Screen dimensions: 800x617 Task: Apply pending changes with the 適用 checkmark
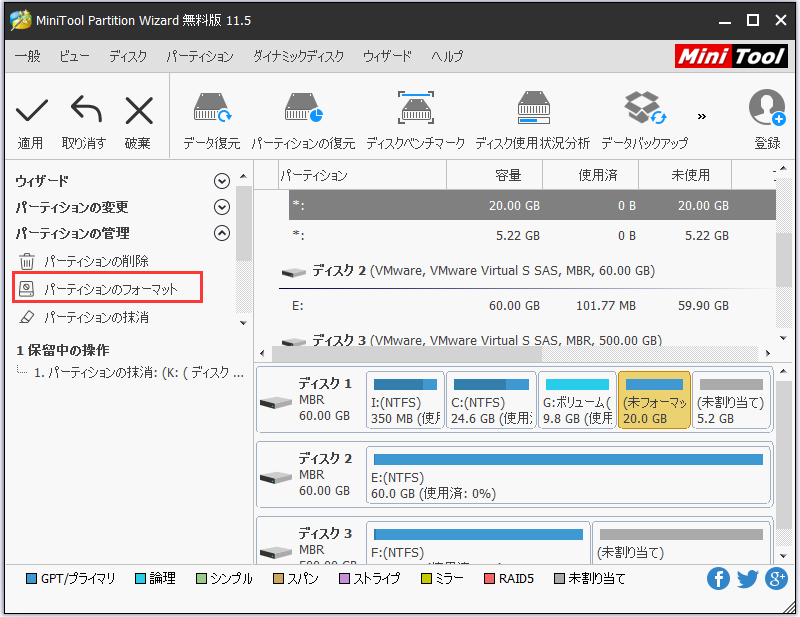31,122
